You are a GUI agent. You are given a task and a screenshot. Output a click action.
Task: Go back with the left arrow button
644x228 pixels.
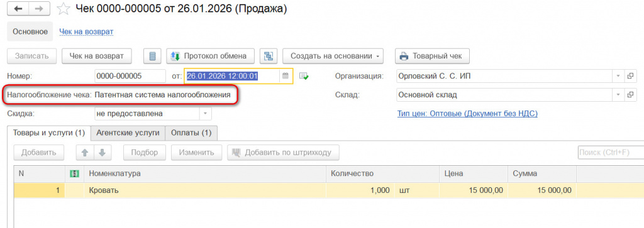[18, 8]
